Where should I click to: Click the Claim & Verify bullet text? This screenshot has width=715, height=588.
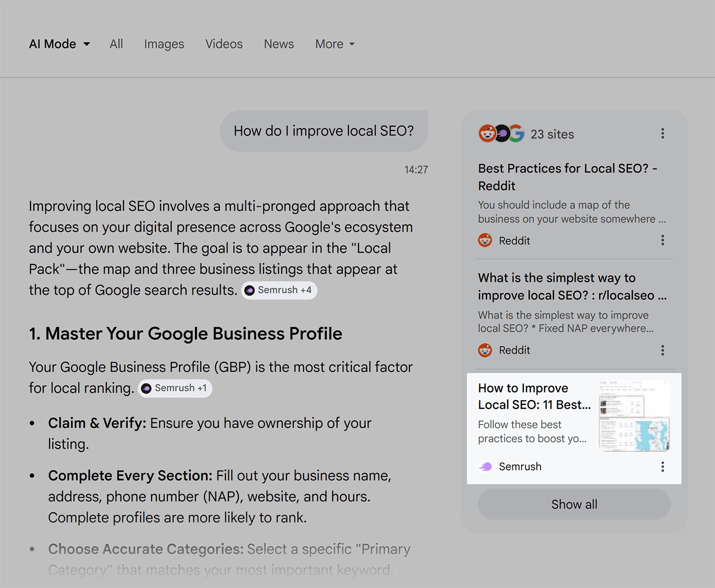[x=210, y=433]
